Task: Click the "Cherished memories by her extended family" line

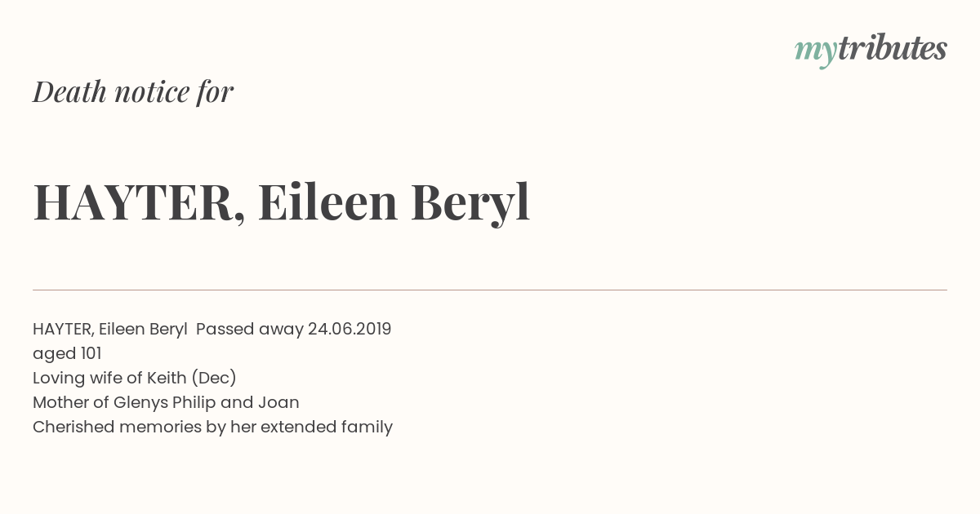Action: point(212,427)
